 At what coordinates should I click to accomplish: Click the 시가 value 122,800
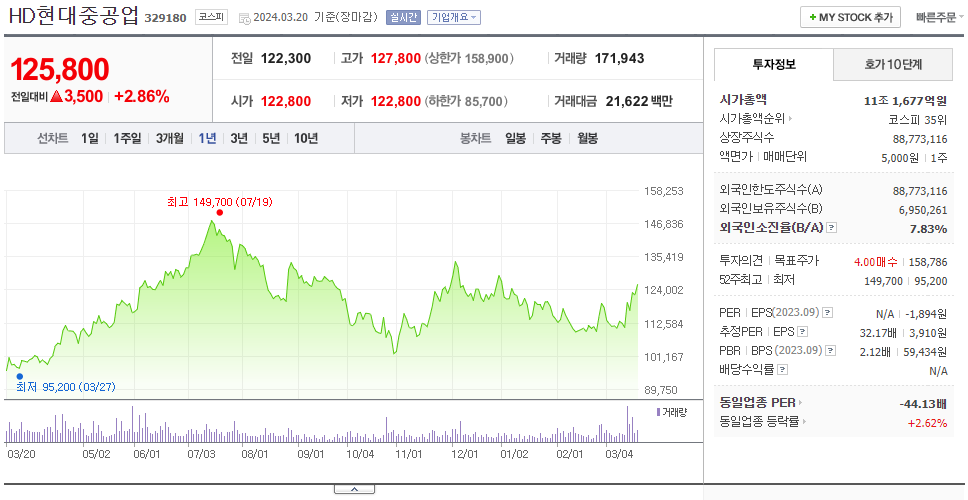pyautogui.click(x=286, y=101)
